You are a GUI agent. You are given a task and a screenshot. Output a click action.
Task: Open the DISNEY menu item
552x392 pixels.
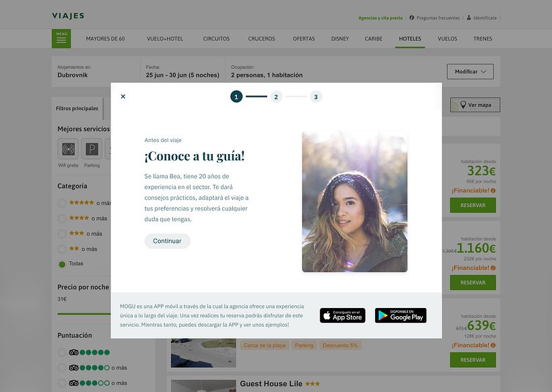[x=340, y=39]
